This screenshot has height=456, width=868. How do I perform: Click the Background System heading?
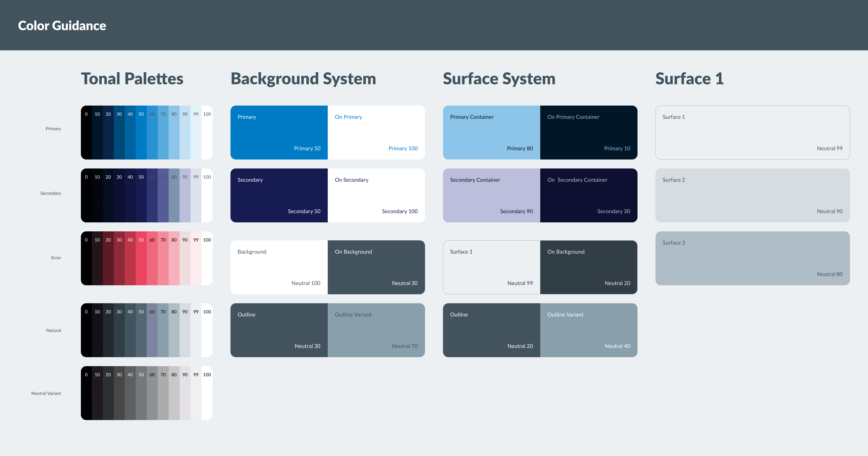(x=303, y=79)
